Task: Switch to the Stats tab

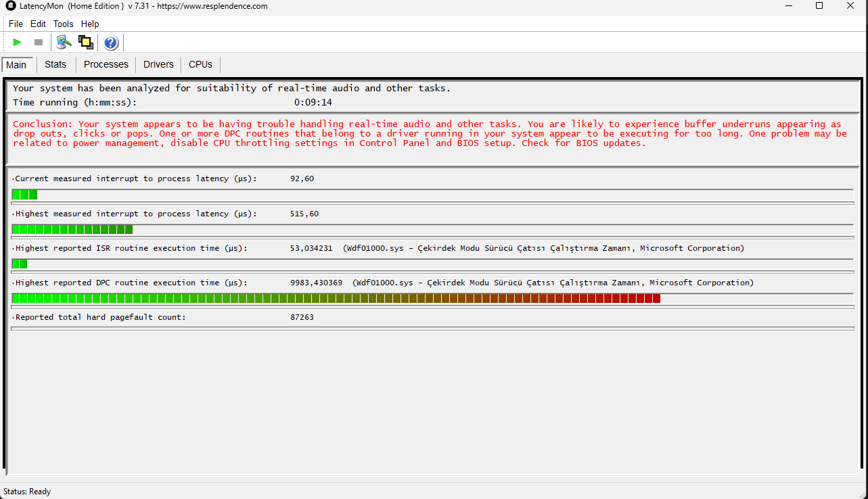Action: coord(55,64)
